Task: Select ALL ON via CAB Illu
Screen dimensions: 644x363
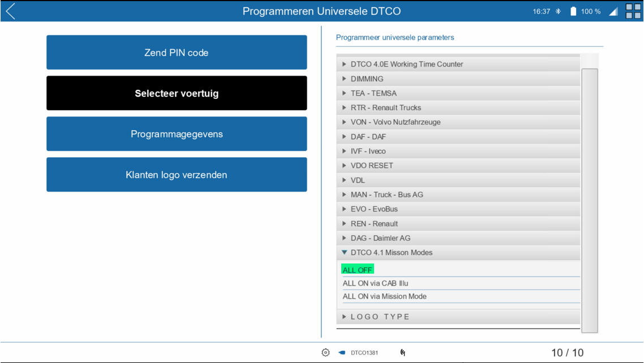Action: (x=375, y=283)
